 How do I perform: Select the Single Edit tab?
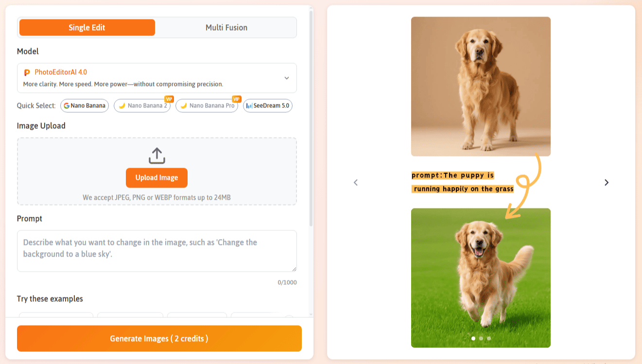pyautogui.click(x=87, y=28)
